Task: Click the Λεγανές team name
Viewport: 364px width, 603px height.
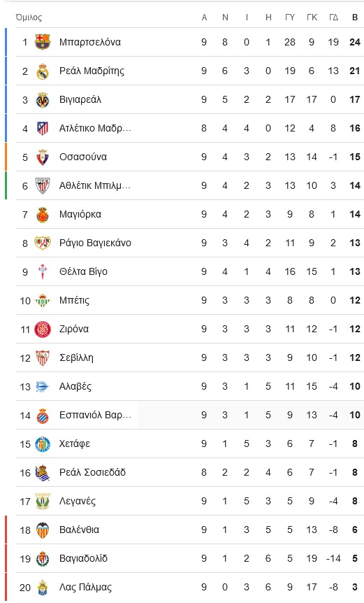Action: tap(77, 501)
